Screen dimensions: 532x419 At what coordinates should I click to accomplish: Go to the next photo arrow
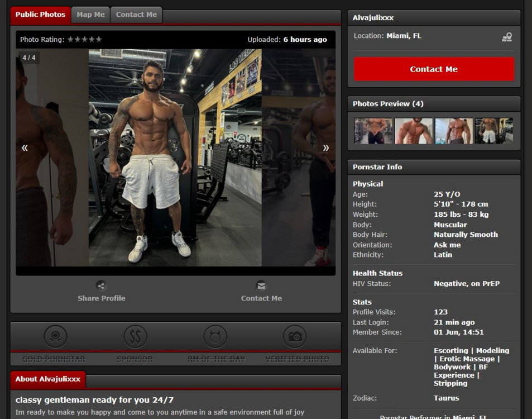pyautogui.click(x=326, y=148)
